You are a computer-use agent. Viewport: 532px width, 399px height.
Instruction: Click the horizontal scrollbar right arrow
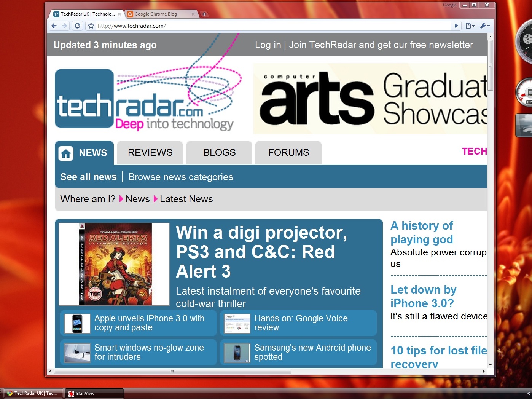click(x=484, y=371)
